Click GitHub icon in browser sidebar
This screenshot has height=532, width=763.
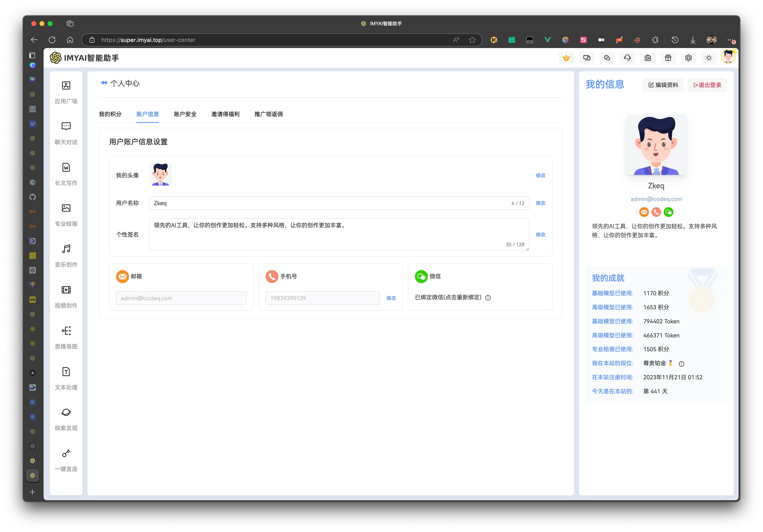click(x=32, y=197)
